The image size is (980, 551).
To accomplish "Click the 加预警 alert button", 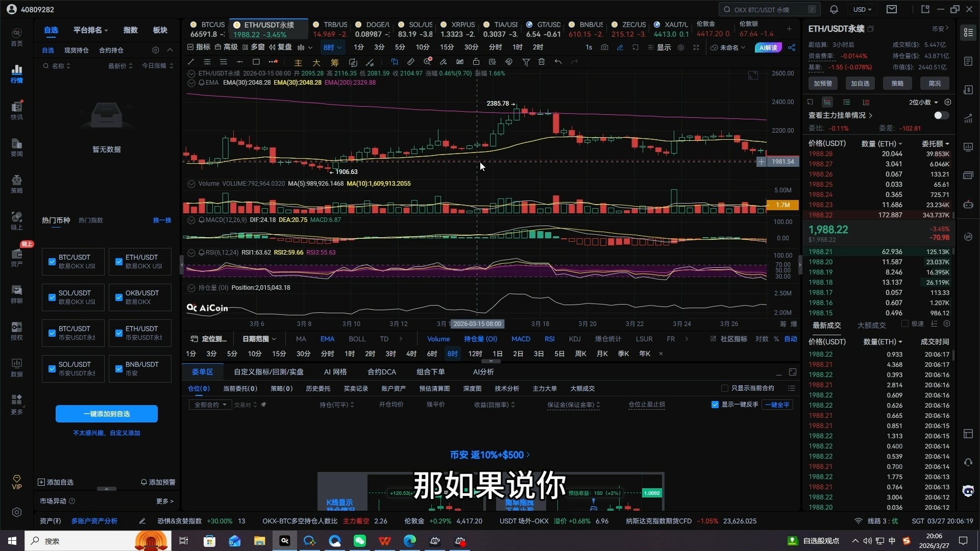I will click(x=822, y=83).
